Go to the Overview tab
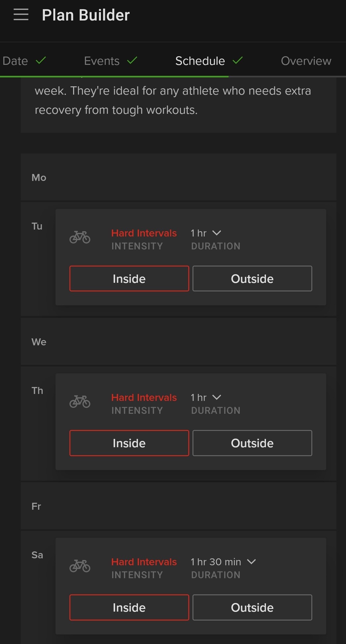 click(x=306, y=61)
